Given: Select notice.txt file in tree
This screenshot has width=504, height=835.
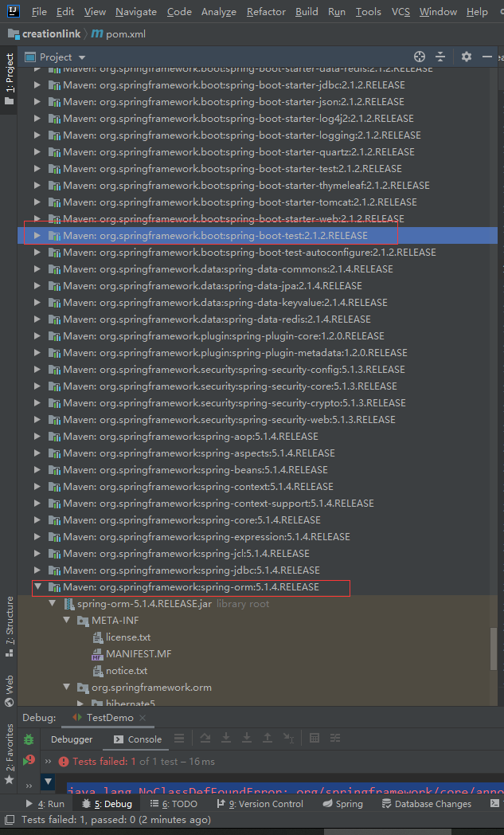Looking at the screenshot, I should coord(119,670).
